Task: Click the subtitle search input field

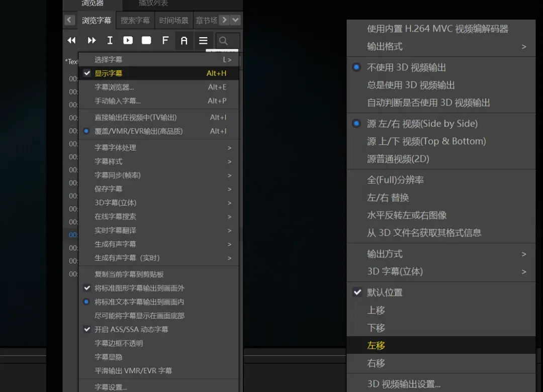Action: point(228,41)
